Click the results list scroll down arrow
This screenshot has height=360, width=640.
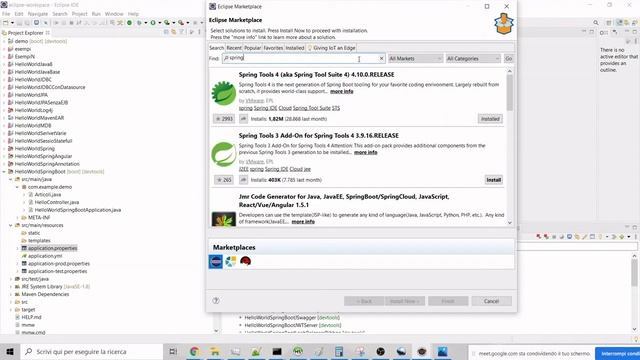509,223
